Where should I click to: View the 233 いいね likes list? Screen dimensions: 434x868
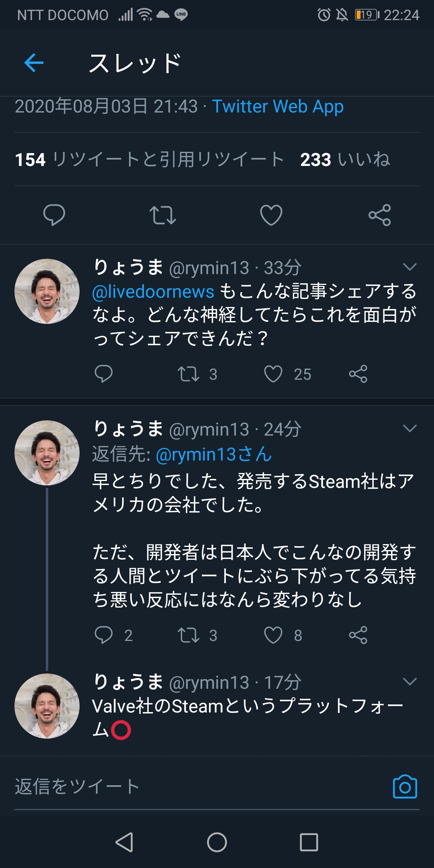[345, 160]
